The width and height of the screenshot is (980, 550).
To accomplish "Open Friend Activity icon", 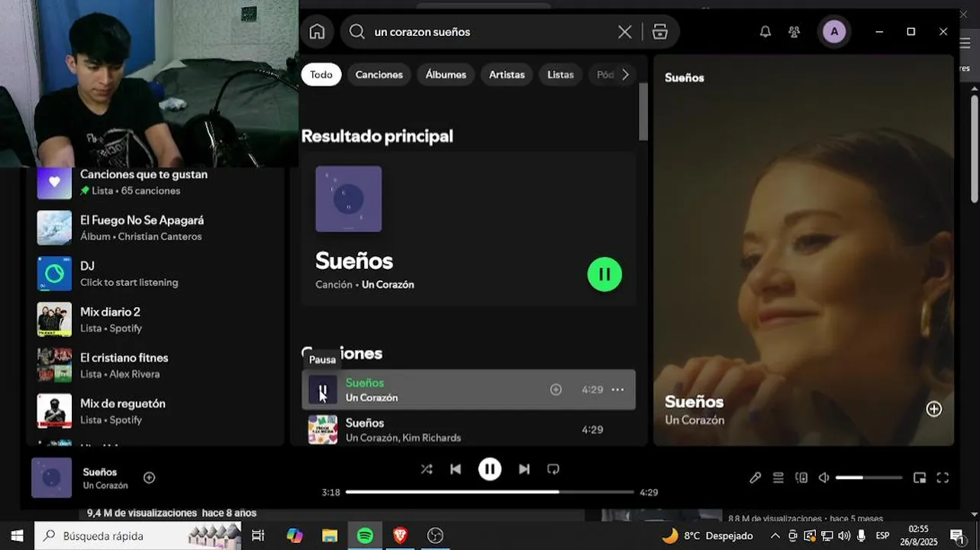I will click(795, 31).
